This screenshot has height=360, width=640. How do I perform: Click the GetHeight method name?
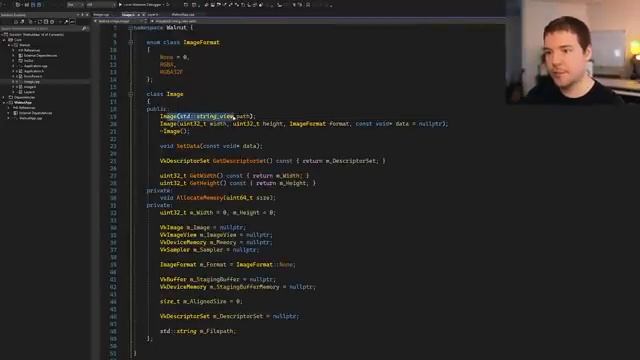[x=204, y=183]
